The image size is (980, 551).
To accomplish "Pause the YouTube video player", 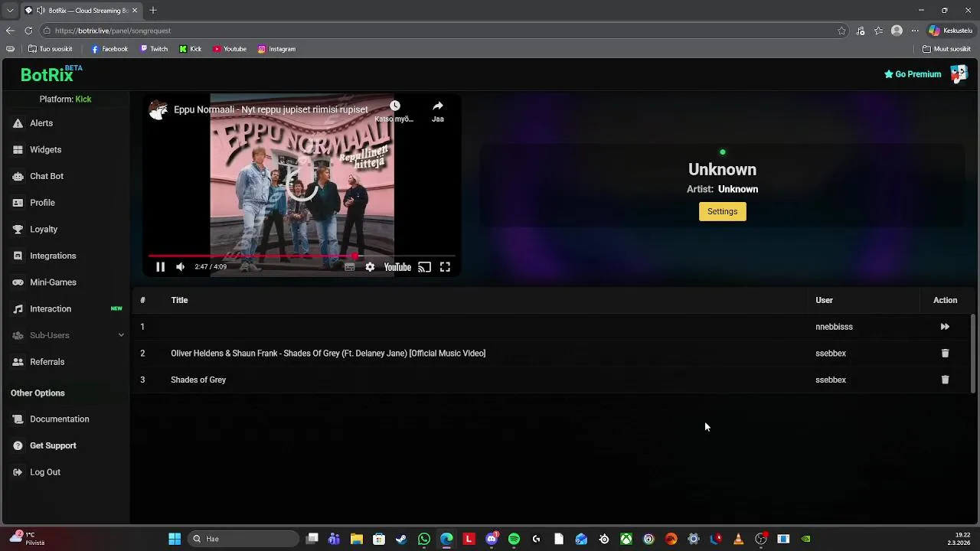I will pyautogui.click(x=160, y=267).
